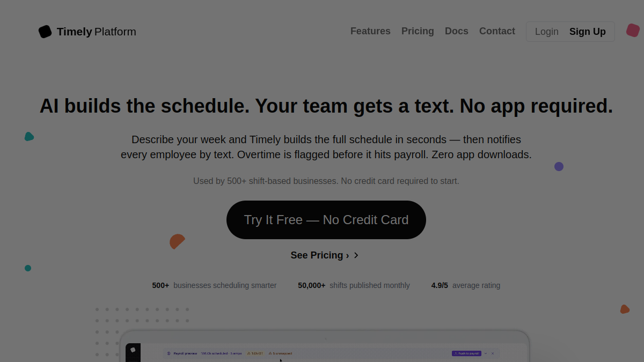Screen dimensions: 644x362
Task: Open the Features nav item
Action: point(370,31)
